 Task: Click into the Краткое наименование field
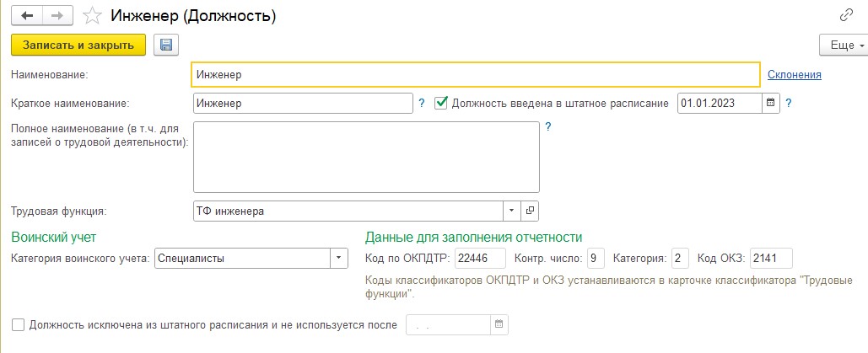pyautogui.click(x=303, y=104)
